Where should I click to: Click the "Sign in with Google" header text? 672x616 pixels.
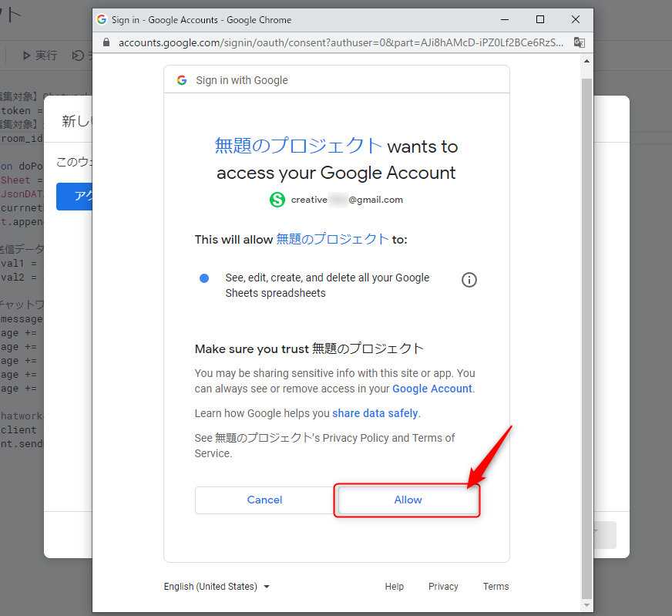242,80
